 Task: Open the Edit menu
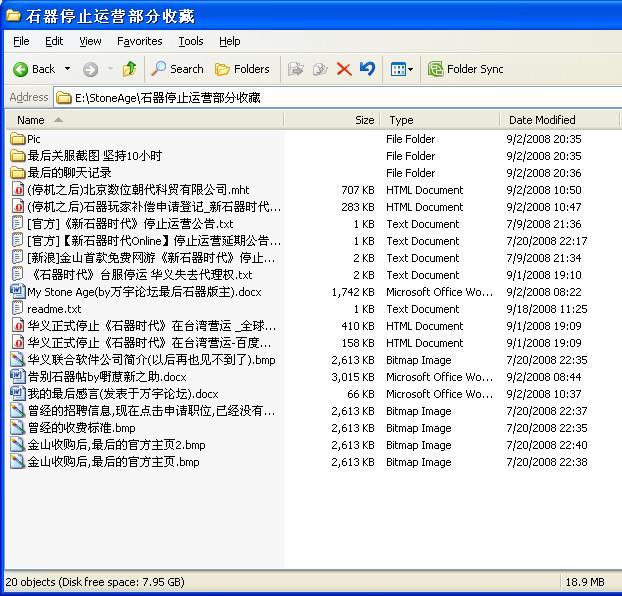point(54,41)
